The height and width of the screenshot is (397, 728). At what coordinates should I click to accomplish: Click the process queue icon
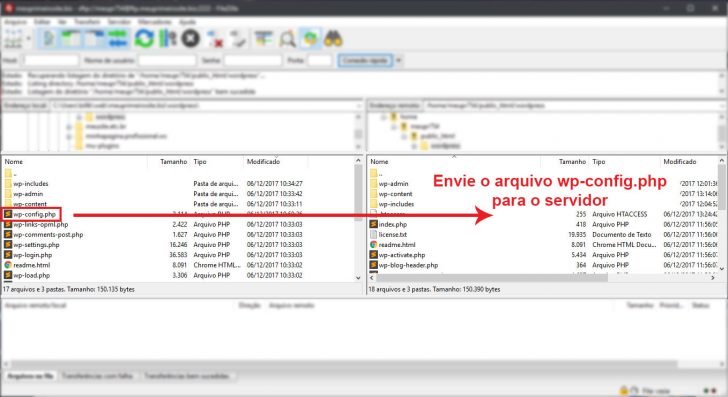[x=168, y=39]
